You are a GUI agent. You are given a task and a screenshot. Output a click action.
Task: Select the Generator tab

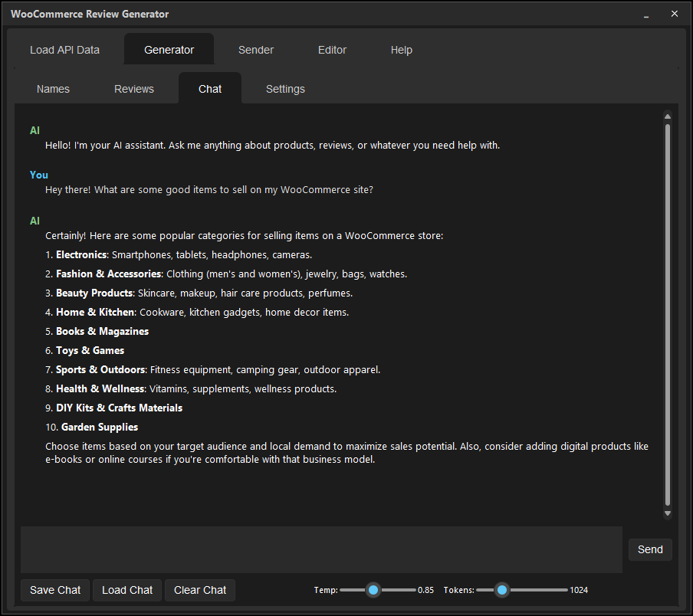coord(169,50)
